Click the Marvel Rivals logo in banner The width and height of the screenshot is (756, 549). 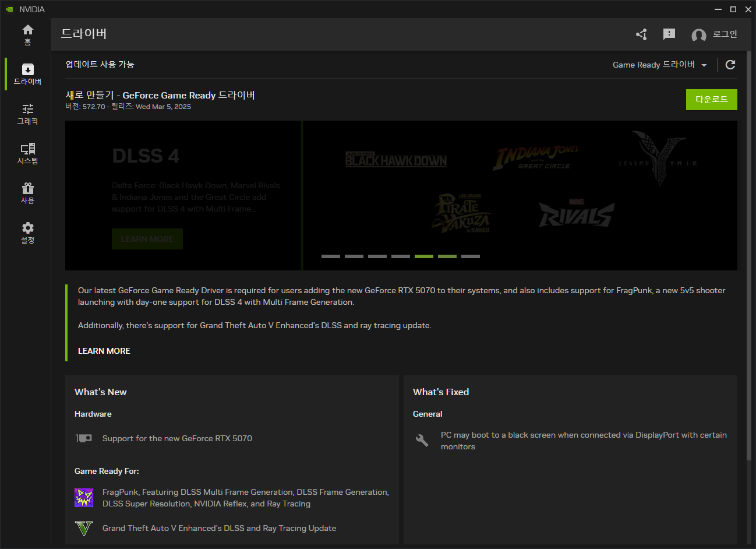point(576,213)
